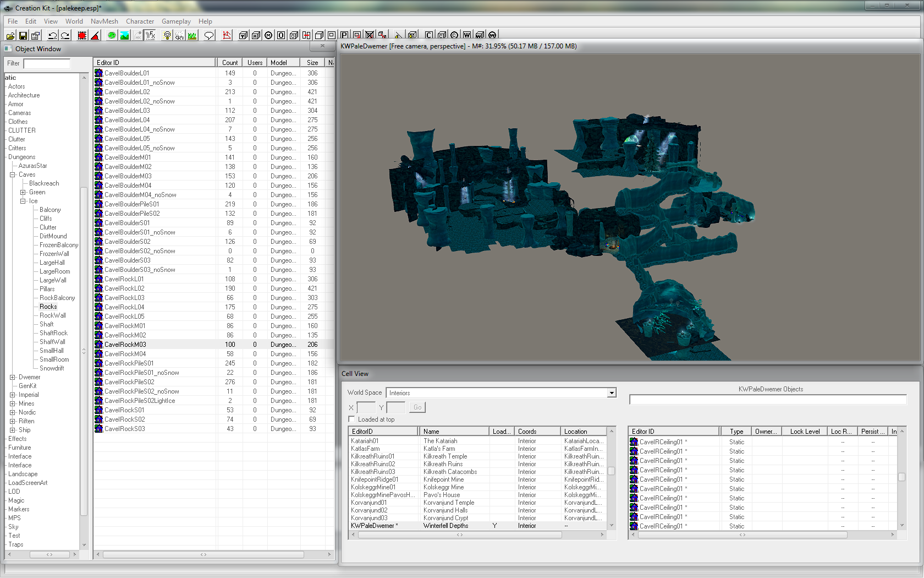Click the Redo arrow icon

tap(65, 36)
